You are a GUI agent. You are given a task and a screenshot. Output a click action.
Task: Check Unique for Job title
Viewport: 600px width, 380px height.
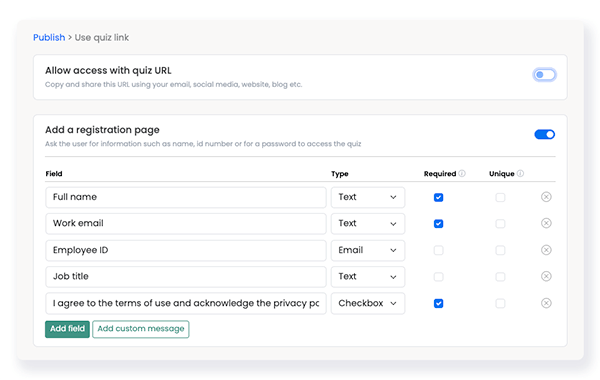point(500,277)
